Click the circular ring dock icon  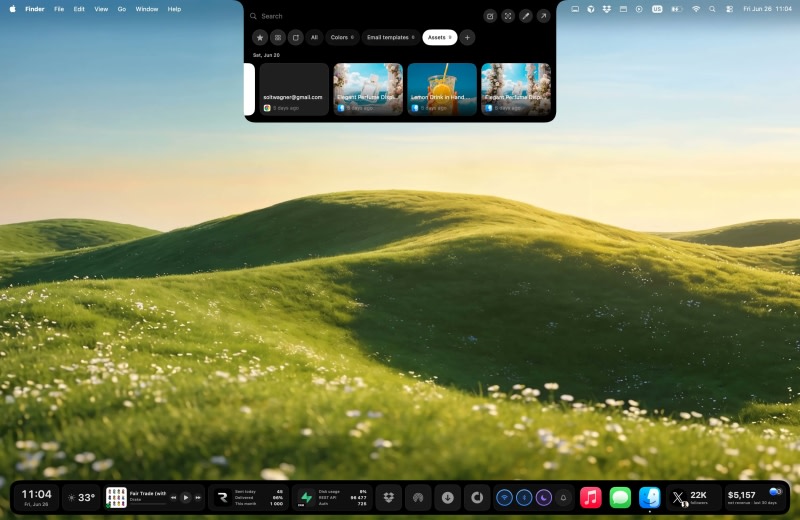[477, 498]
